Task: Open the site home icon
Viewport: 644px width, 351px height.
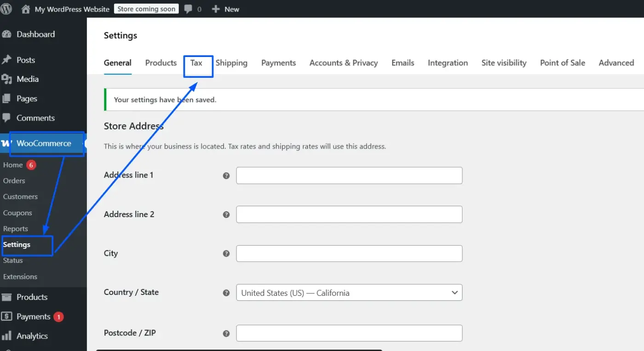Action: [26, 9]
